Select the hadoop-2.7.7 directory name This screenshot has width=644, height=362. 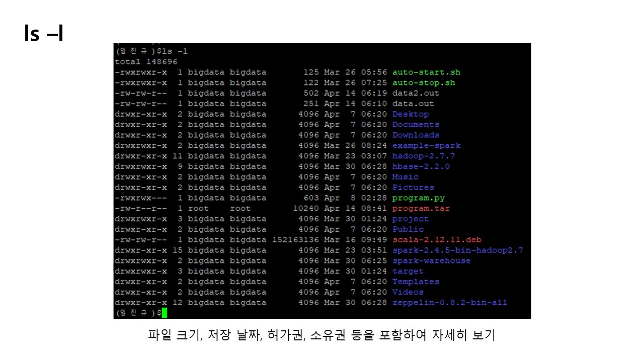424,156
